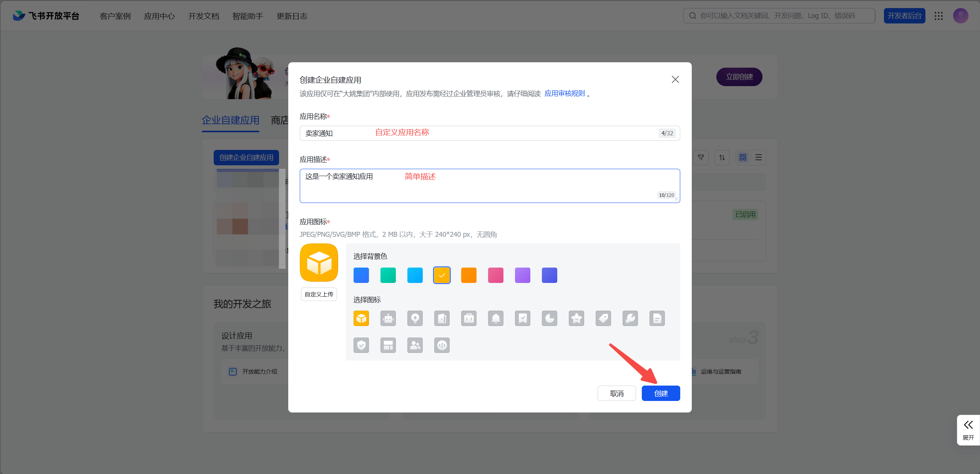Open the 应用审核规则 link
This screenshot has width=980, height=474.
click(565, 93)
